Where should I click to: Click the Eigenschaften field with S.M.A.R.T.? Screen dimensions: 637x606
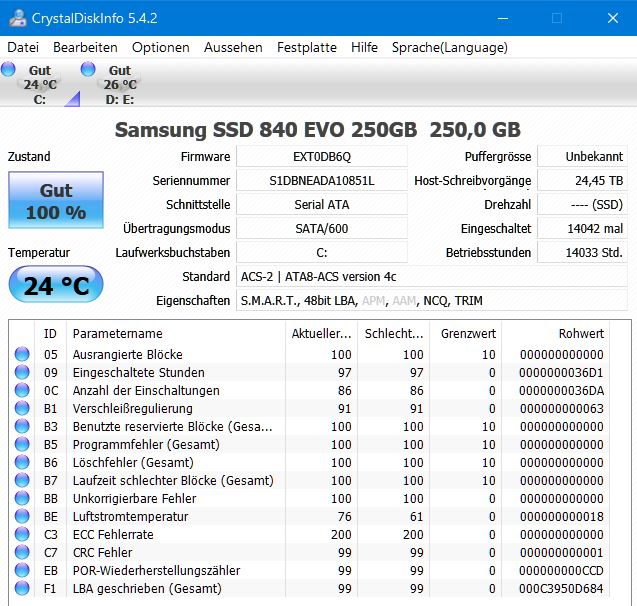[x=432, y=301]
